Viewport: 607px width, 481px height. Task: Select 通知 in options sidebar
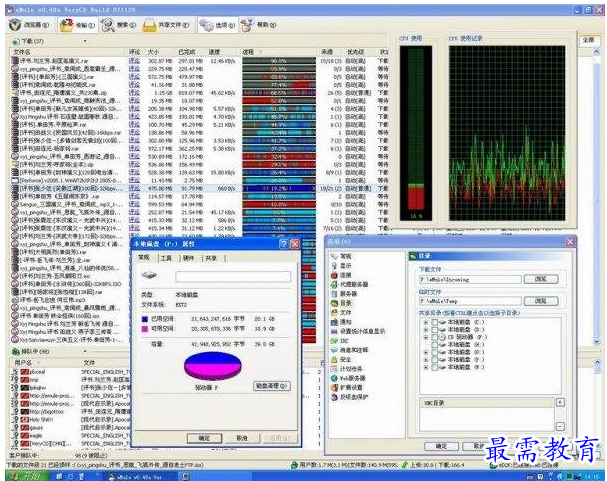point(341,322)
